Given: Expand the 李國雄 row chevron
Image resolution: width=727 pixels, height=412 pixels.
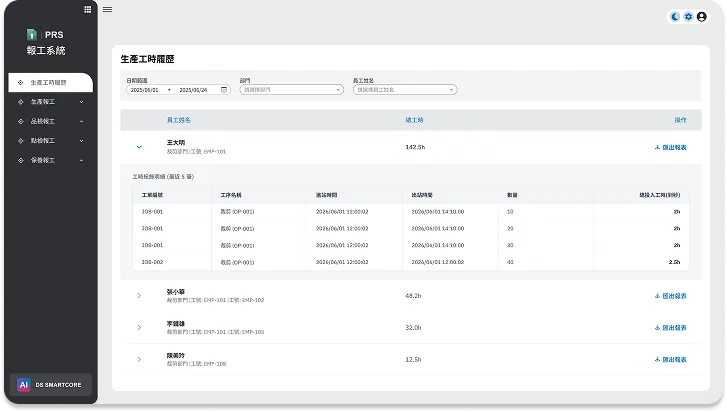Looking at the screenshot, I should click(x=139, y=328).
